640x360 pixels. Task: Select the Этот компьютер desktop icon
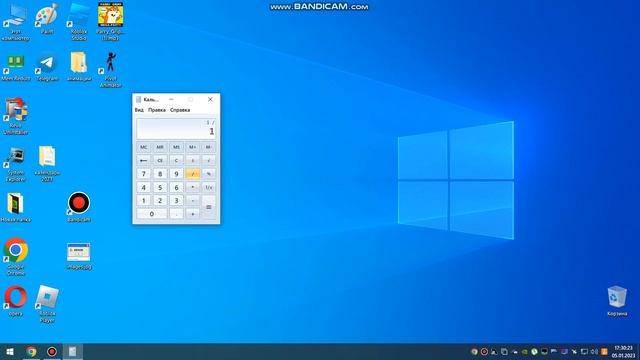coord(16,21)
